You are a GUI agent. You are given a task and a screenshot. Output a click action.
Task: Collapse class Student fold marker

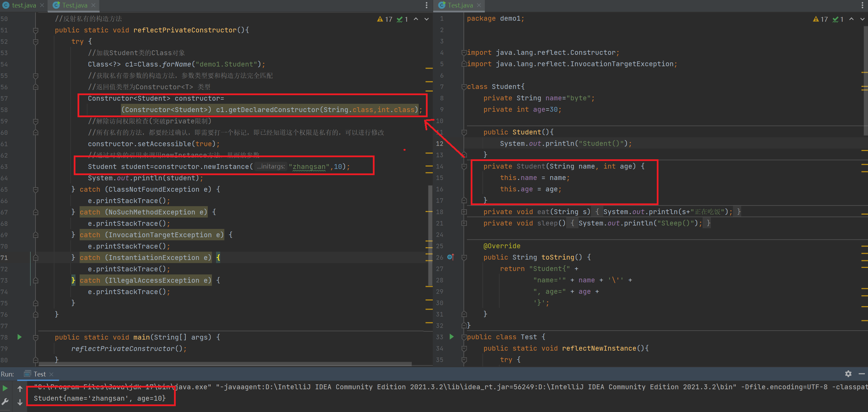tap(464, 87)
